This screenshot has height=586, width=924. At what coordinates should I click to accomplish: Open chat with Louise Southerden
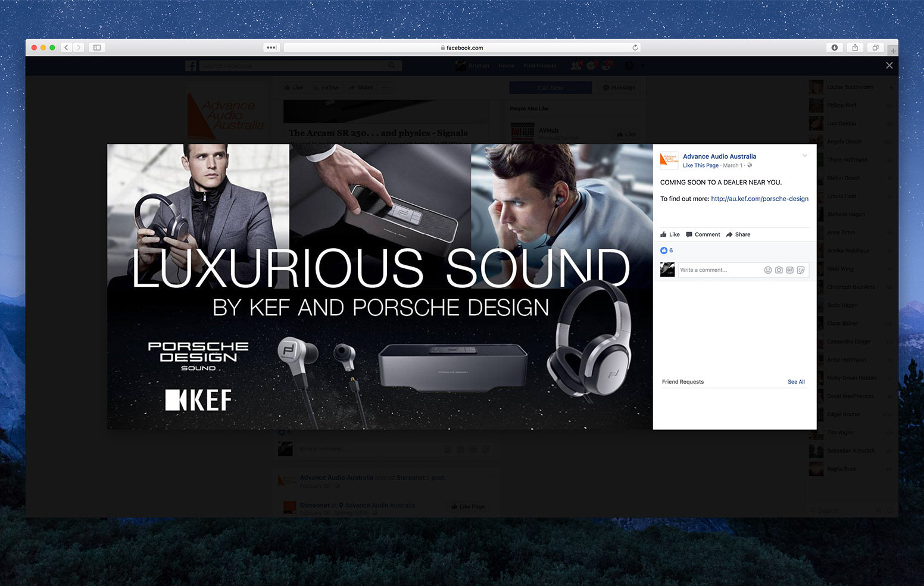(x=851, y=87)
